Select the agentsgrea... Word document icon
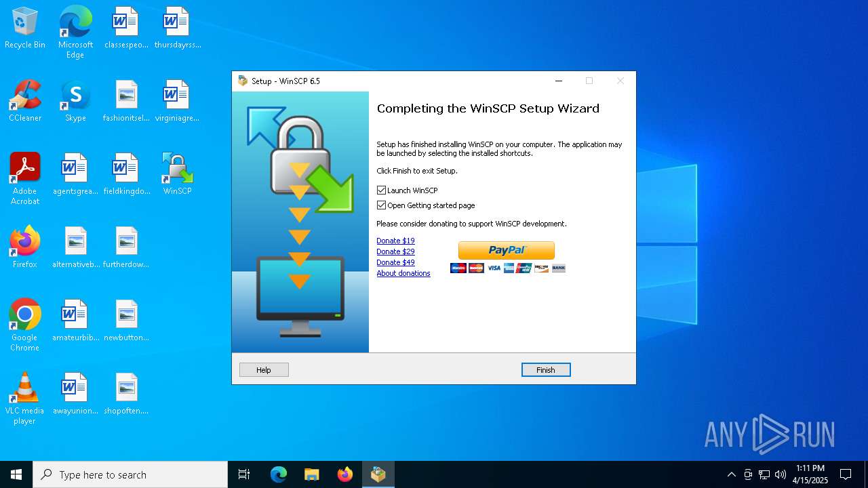868x488 pixels. pyautogui.click(x=75, y=175)
